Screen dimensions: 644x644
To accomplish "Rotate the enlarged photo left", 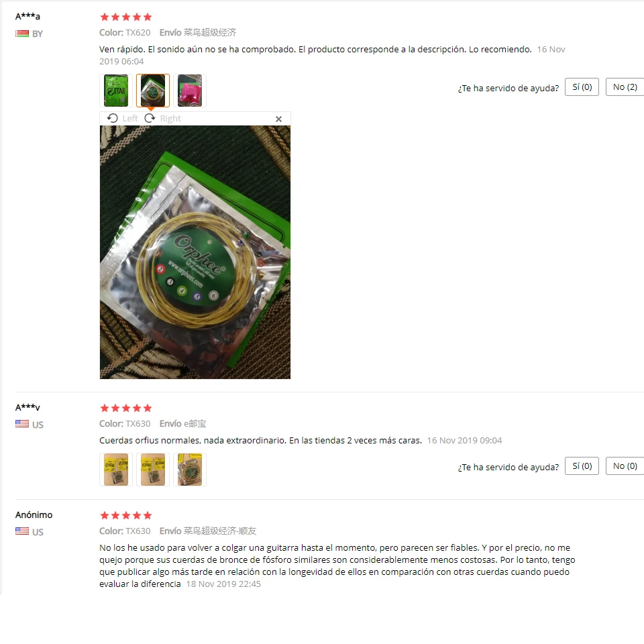I will [122, 118].
